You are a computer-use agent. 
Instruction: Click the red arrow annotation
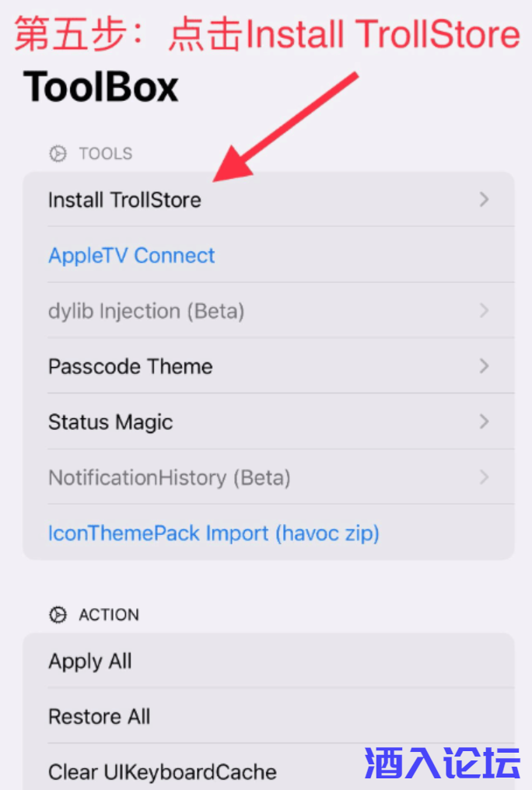coord(284,128)
